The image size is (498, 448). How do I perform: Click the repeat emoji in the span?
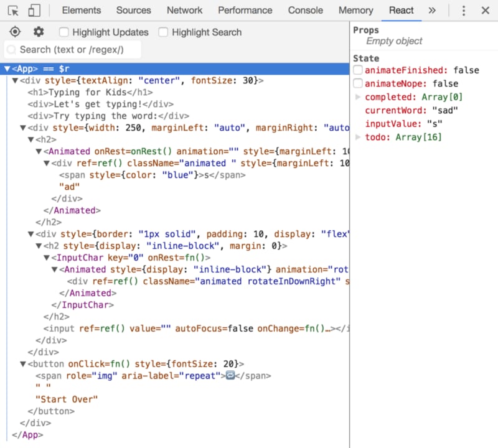pyautogui.click(x=230, y=375)
